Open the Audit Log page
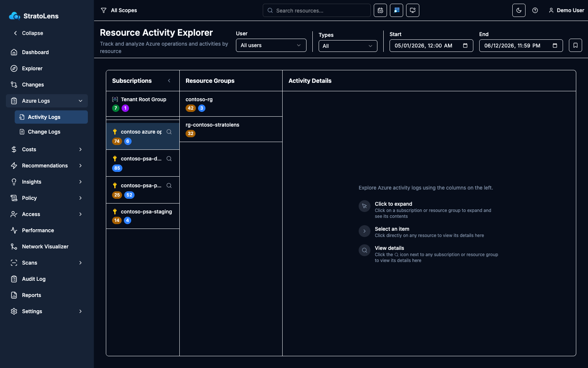Image resolution: width=588 pixels, height=368 pixels. point(47,279)
